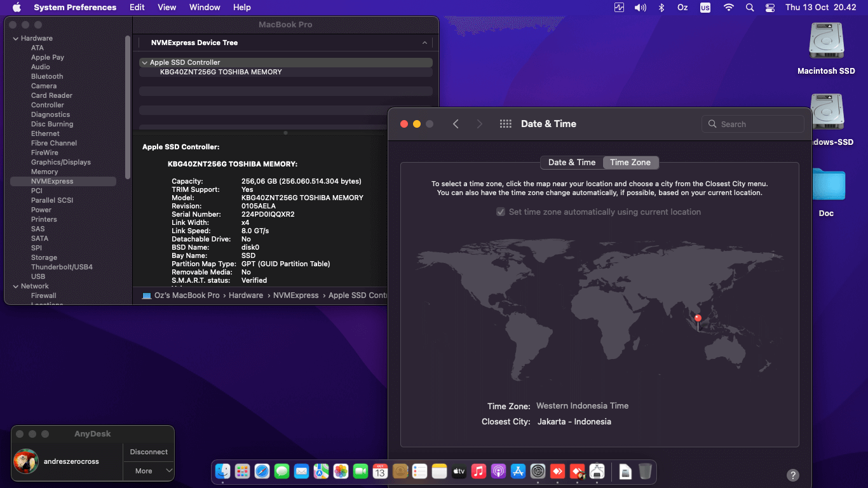Toggle Set time zone automatically checkbox
Image resolution: width=868 pixels, height=488 pixels.
[x=501, y=212]
